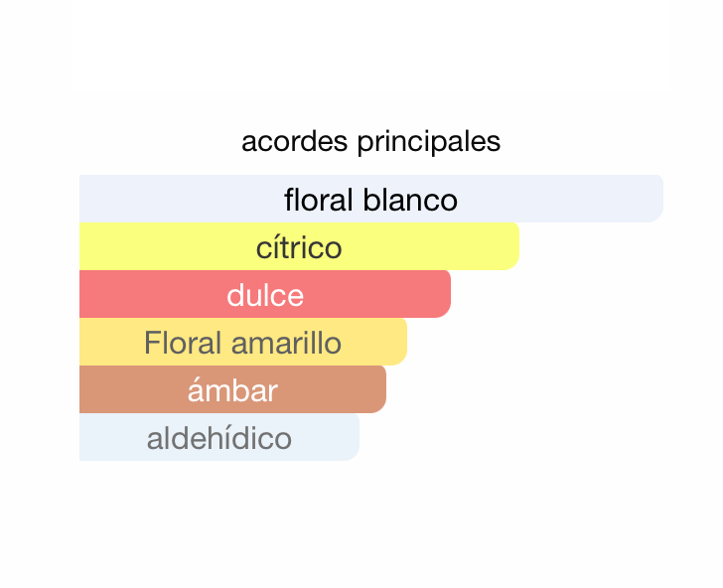This screenshot has height=588, width=723.
Task: Click the "aldehídico" text label
Action: [x=219, y=438]
